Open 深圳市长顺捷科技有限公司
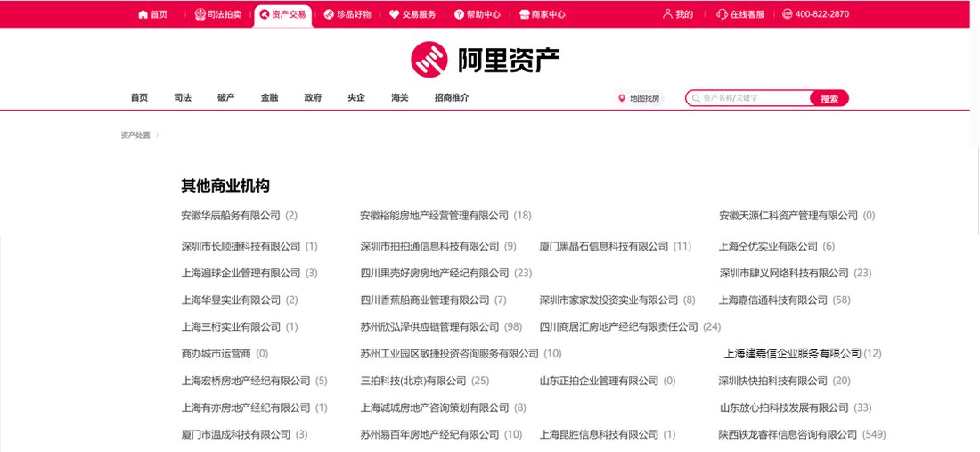 [241, 246]
